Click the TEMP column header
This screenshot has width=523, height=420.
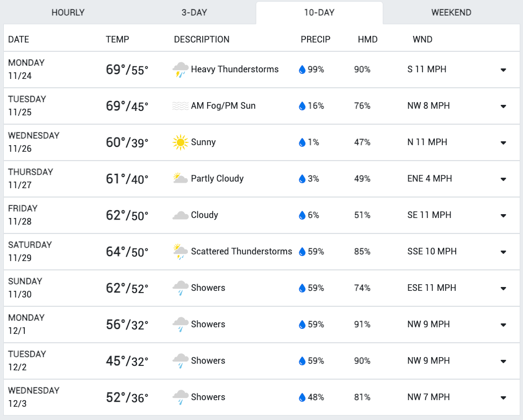(x=118, y=39)
